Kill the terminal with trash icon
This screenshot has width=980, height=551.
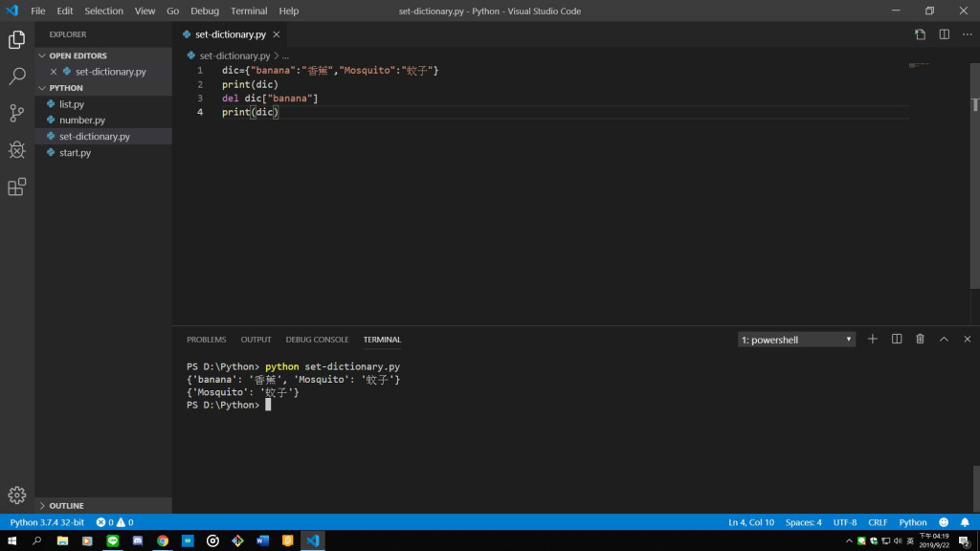[x=920, y=340]
